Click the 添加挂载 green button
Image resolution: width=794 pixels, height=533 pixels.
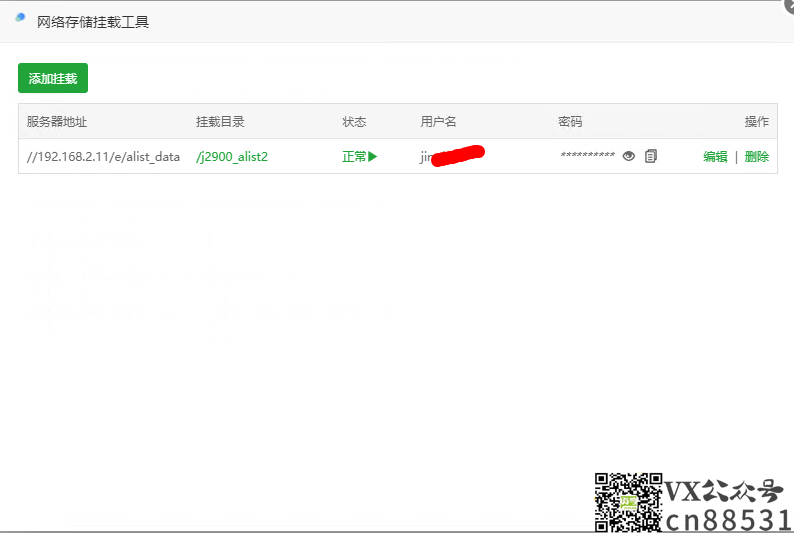(x=53, y=78)
